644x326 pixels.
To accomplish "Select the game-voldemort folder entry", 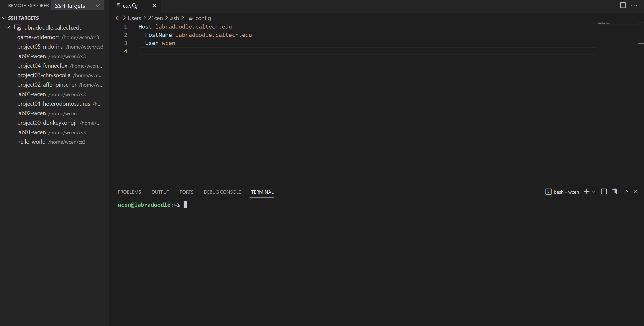I will pyautogui.click(x=38, y=37).
